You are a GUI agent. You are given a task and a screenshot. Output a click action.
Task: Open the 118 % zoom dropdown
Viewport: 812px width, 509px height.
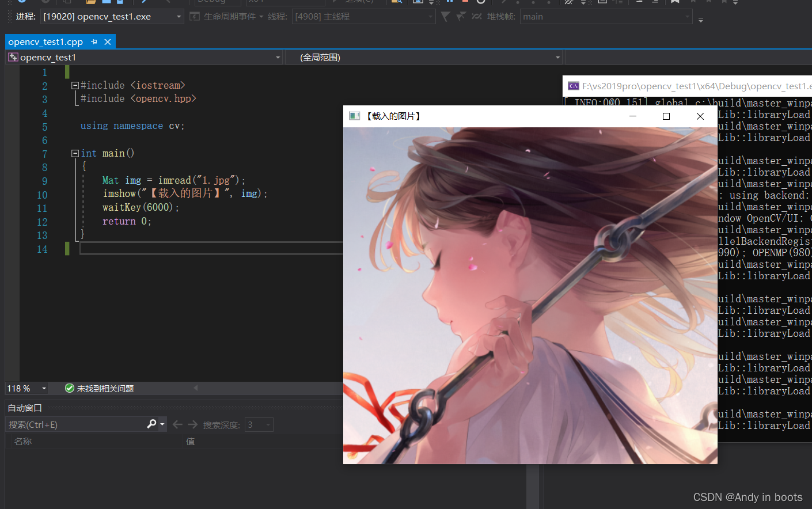(x=44, y=389)
